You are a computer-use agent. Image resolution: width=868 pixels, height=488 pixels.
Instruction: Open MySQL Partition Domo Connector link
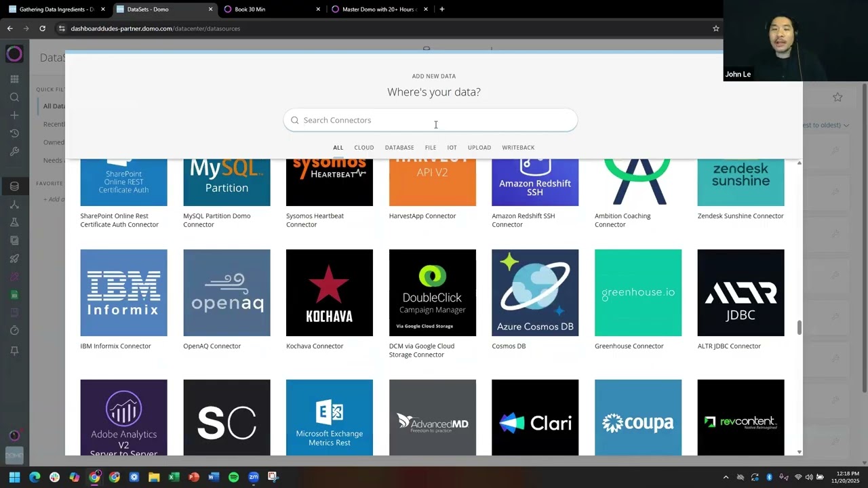pos(217,220)
